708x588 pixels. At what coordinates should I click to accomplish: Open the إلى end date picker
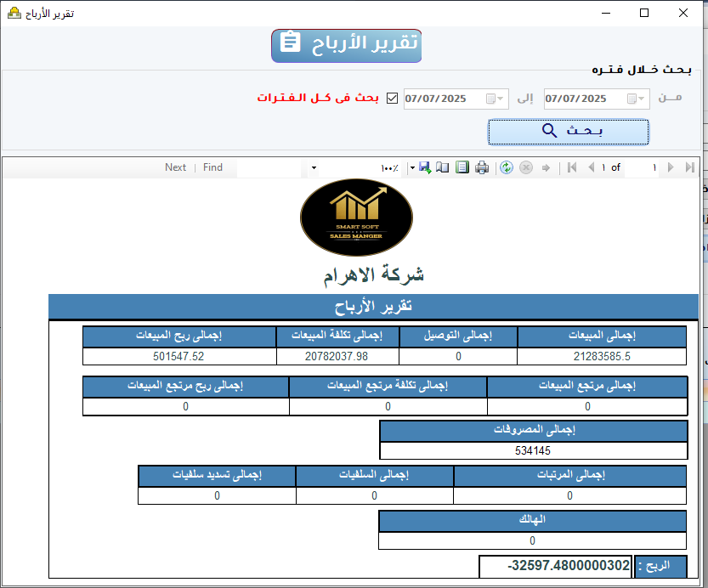tap(500, 98)
